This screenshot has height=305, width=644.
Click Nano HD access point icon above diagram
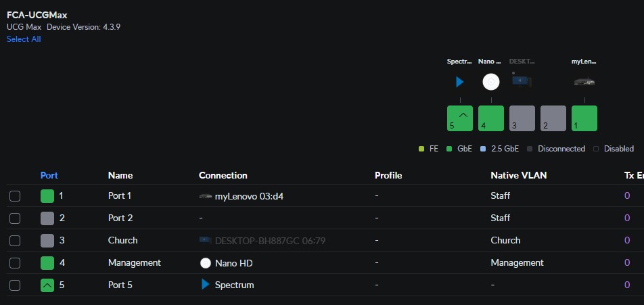(x=491, y=82)
